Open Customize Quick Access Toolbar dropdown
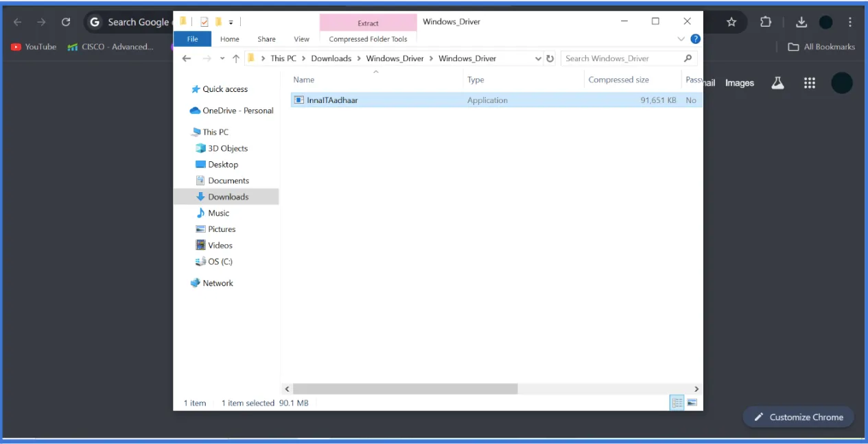This screenshot has width=868, height=444. [231, 22]
